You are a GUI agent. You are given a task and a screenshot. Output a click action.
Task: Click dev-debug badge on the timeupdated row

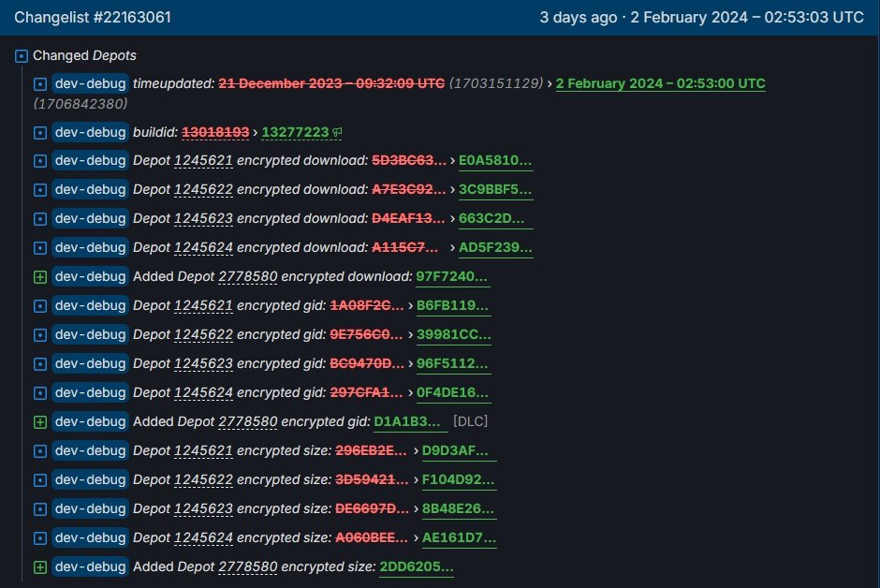pos(90,83)
